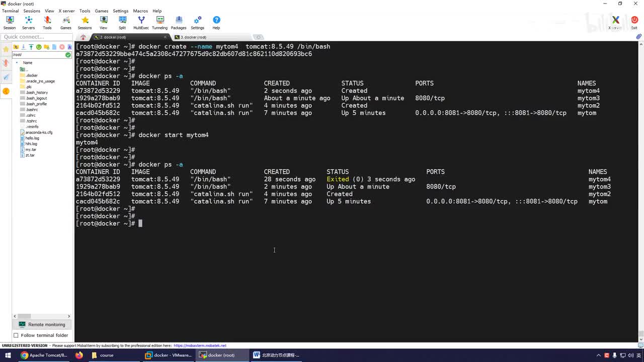
Task: Switch to docker VMware taskbar item
Action: [169, 355]
